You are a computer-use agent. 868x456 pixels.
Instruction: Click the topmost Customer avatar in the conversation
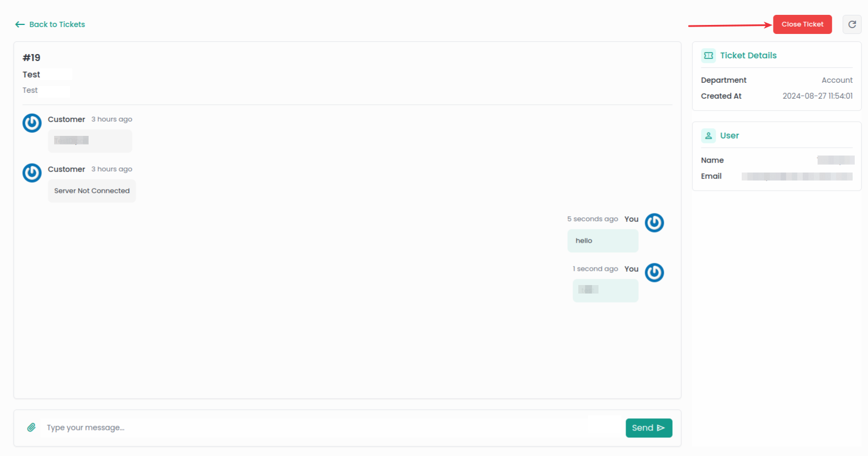tap(32, 123)
